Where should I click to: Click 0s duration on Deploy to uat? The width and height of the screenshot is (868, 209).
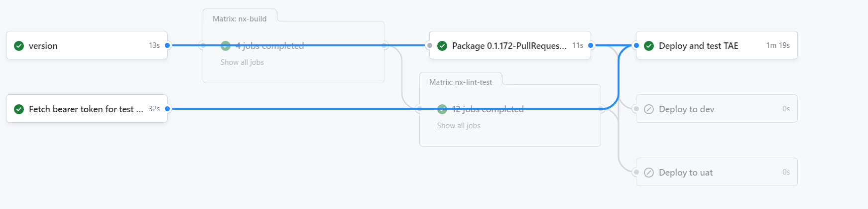(786, 172)
